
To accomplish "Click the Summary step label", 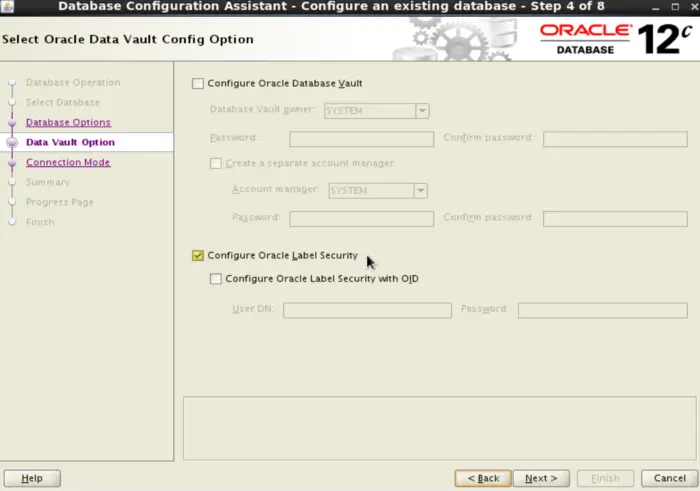I will (x=48, y=182).
